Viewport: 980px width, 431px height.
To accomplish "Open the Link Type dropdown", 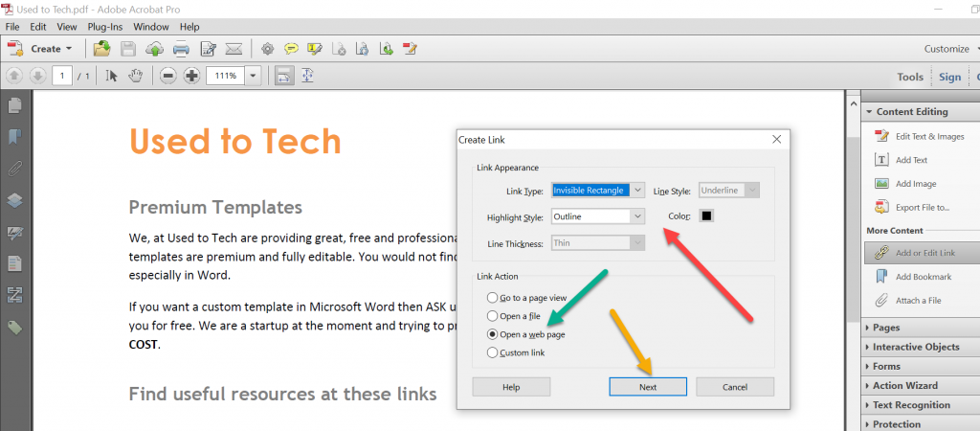I will point(597,191).
